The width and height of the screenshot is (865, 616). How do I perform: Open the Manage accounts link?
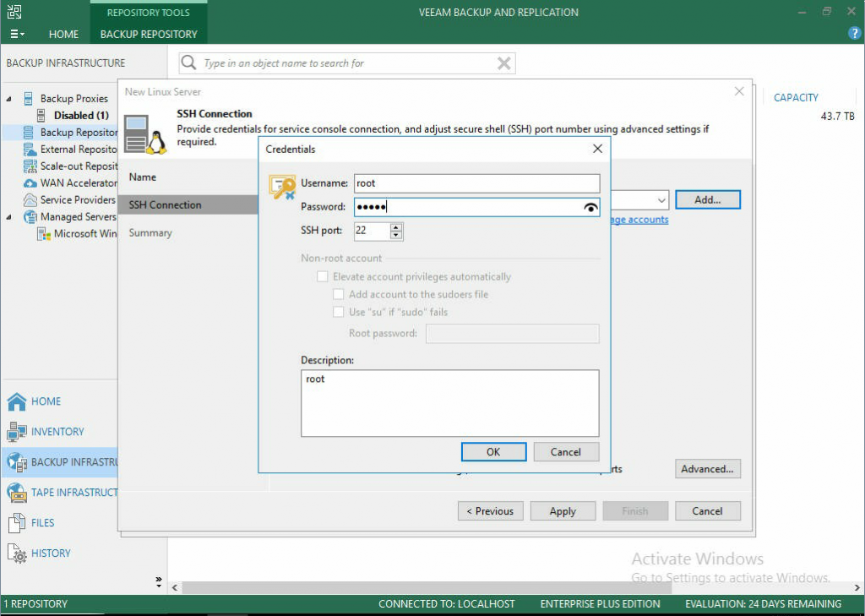(x=639, y=220)
